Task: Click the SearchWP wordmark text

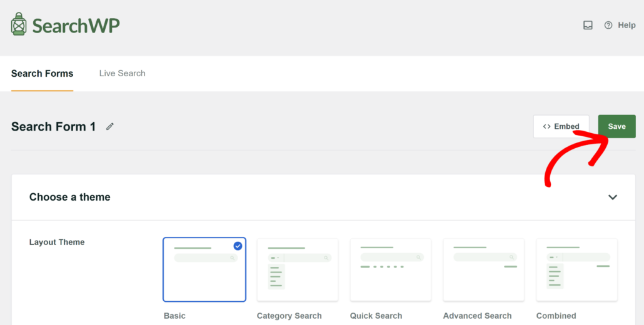Action: pos(76,26)
